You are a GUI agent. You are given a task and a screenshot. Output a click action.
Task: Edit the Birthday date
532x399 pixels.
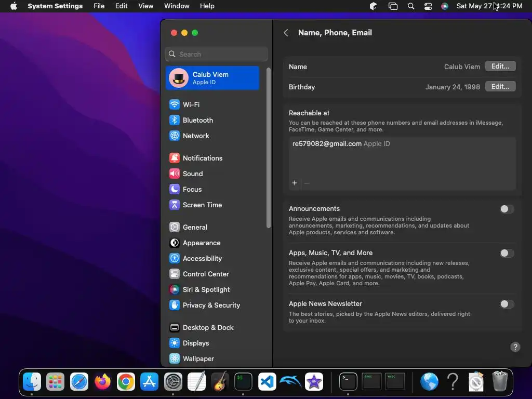tap(500, 87)
